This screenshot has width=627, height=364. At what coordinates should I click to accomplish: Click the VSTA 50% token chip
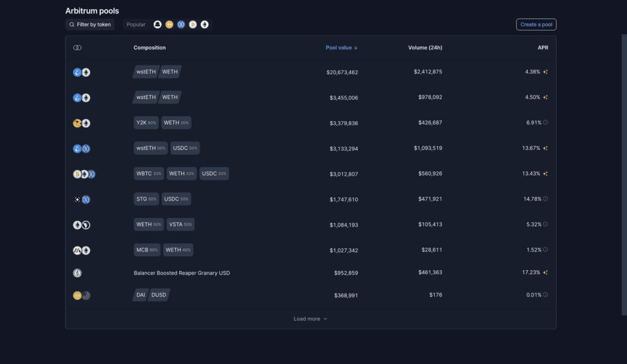point(181,225)
